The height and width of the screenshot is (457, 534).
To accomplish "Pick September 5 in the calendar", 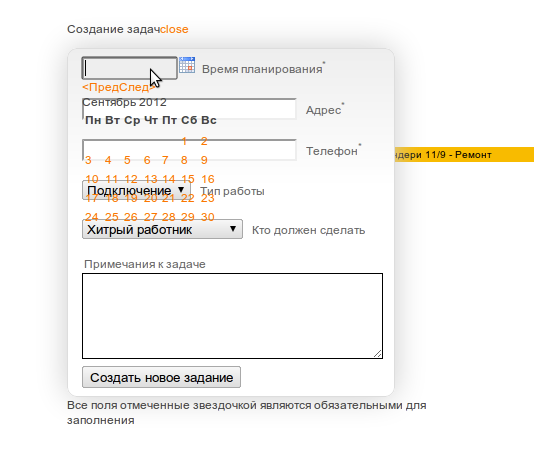I will [127, 160].
